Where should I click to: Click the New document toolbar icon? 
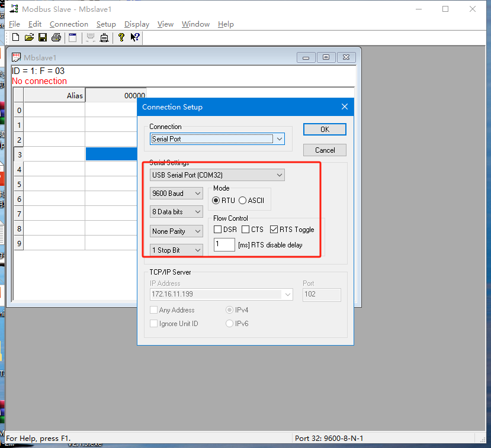[x=16, y=38]
